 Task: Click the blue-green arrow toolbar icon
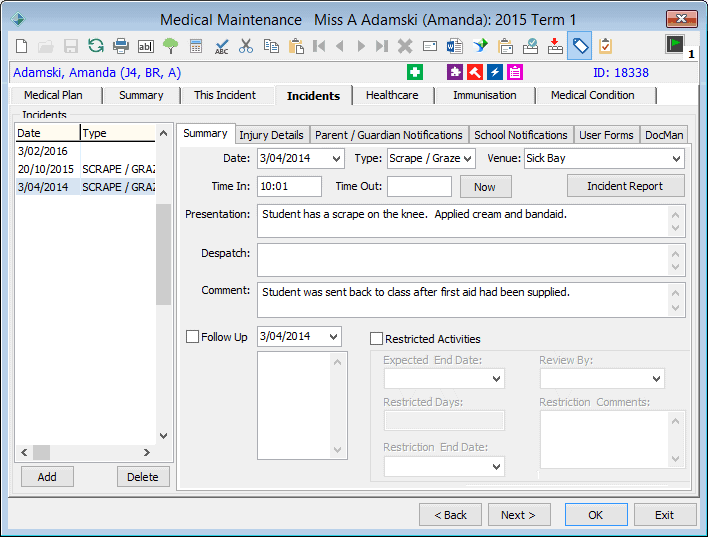click(480, 46)
